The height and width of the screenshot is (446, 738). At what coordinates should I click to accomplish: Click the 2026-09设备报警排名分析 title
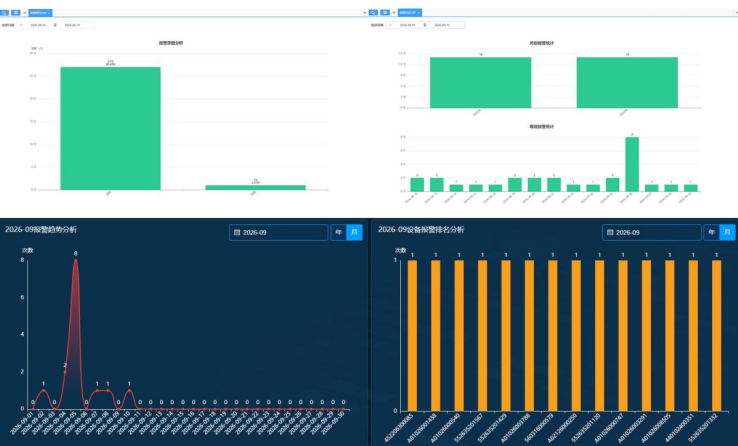point(421,230)
